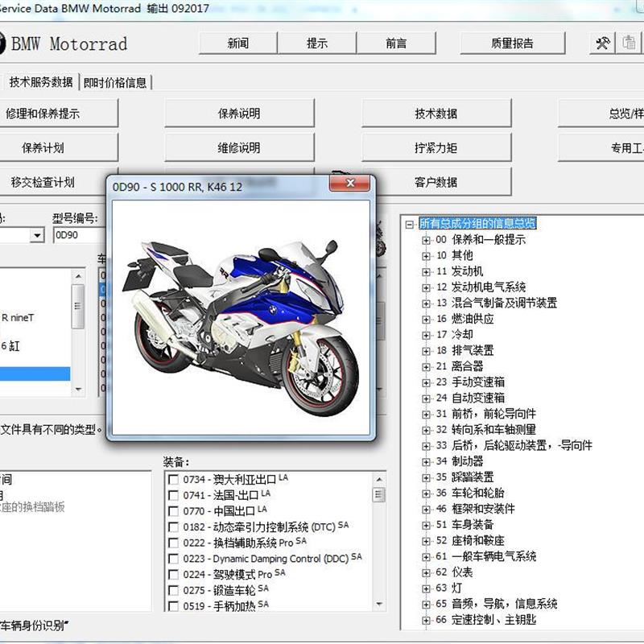The height and width of the screenshot is (644, 644).
Task: Open 提示 header button
Action: 317,43
